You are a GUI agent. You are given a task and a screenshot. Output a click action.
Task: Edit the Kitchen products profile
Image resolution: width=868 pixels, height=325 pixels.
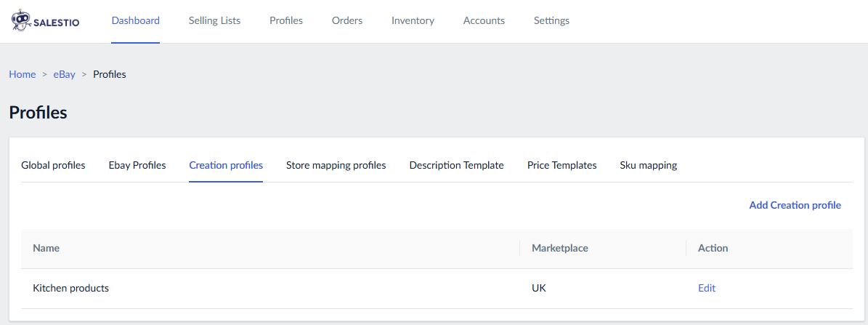point(707,288)
